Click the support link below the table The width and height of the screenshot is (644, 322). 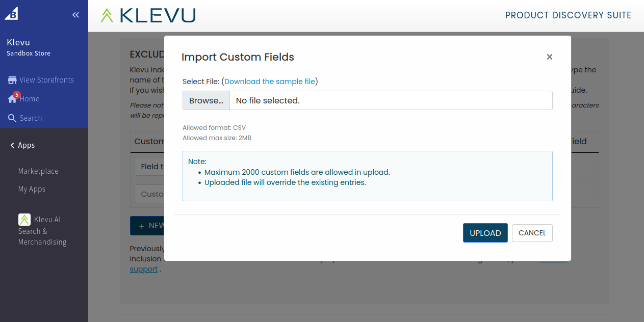coord(143,269)
